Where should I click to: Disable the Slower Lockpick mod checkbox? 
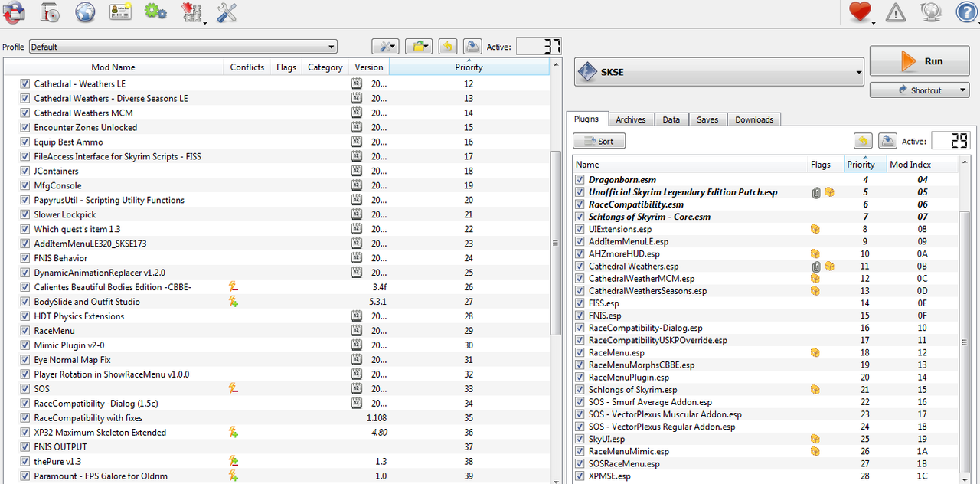coord(25,215)
